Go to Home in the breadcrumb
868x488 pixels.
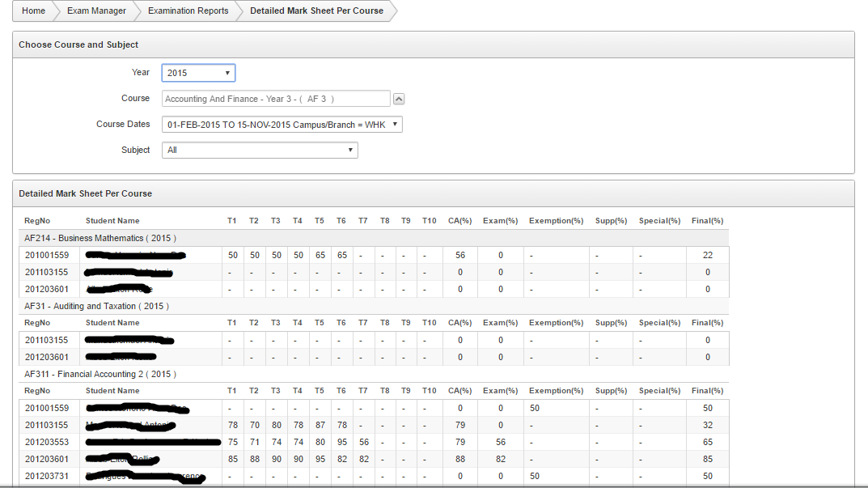click(33, 11)
